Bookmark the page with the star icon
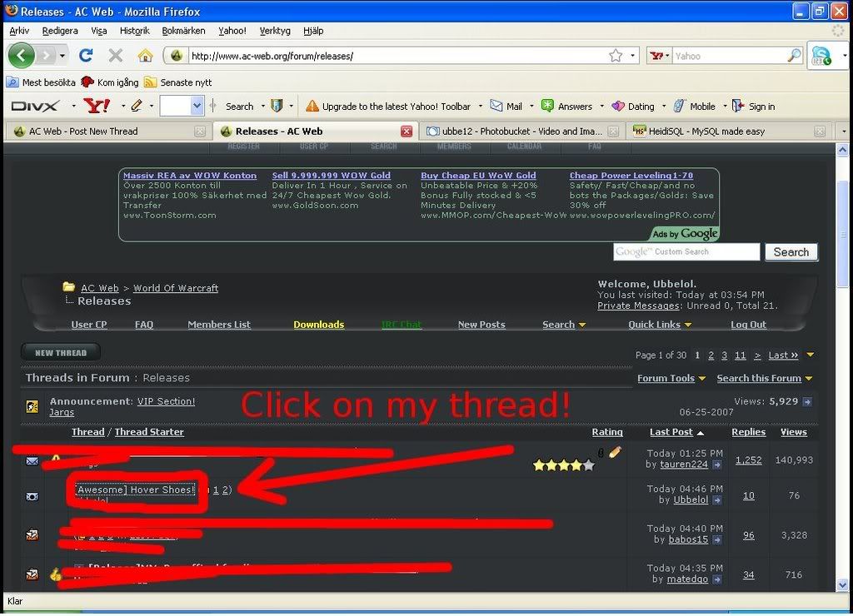The image size is (853, 616). pos(616,56)
